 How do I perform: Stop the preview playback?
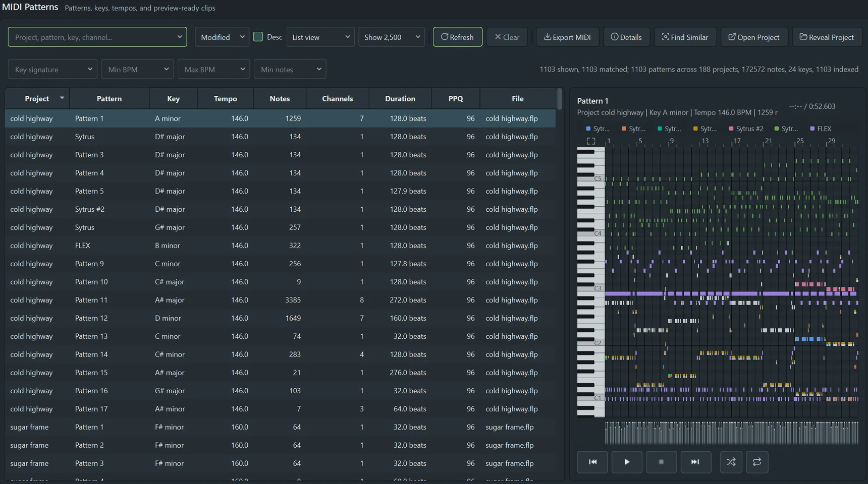[x=661, y=462]
